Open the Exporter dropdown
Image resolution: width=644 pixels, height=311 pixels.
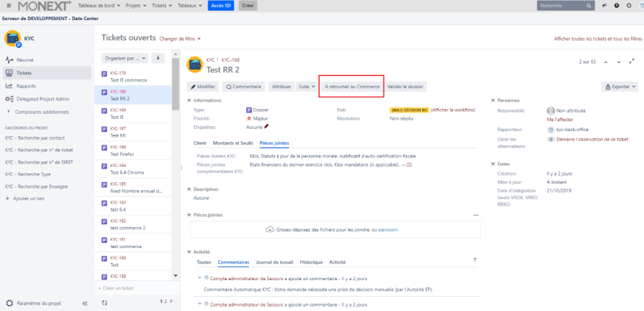pyautogui.click(x=620, y=86)
